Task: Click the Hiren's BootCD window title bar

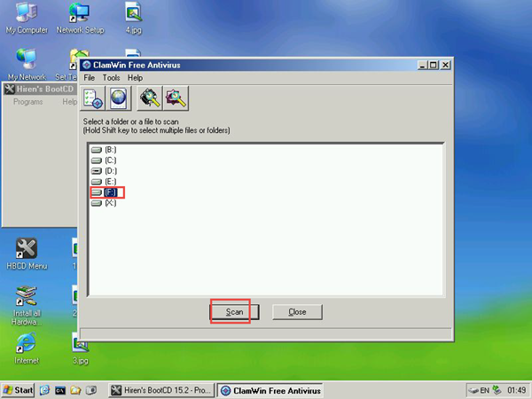Action: click(40, 90)
